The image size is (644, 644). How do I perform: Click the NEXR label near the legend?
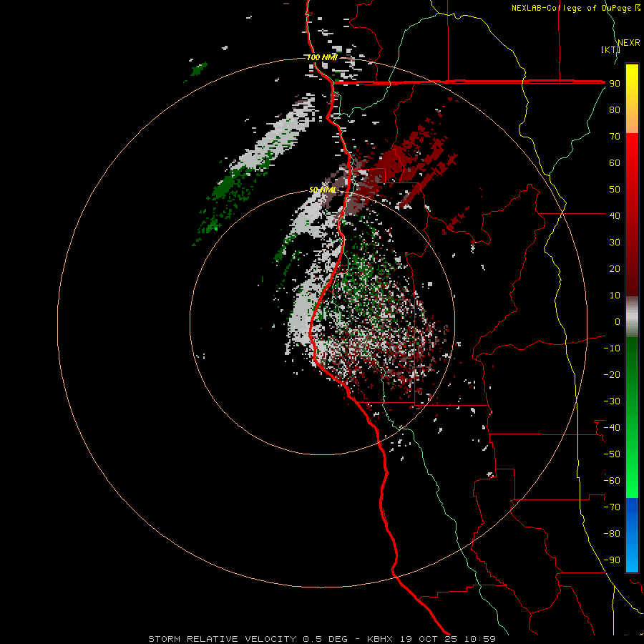[628, 43]
